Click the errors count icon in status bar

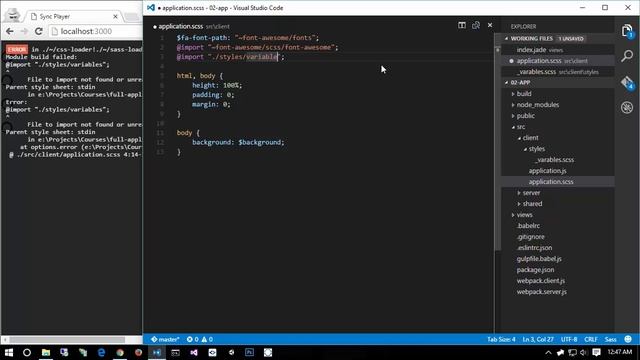(193, 339)
